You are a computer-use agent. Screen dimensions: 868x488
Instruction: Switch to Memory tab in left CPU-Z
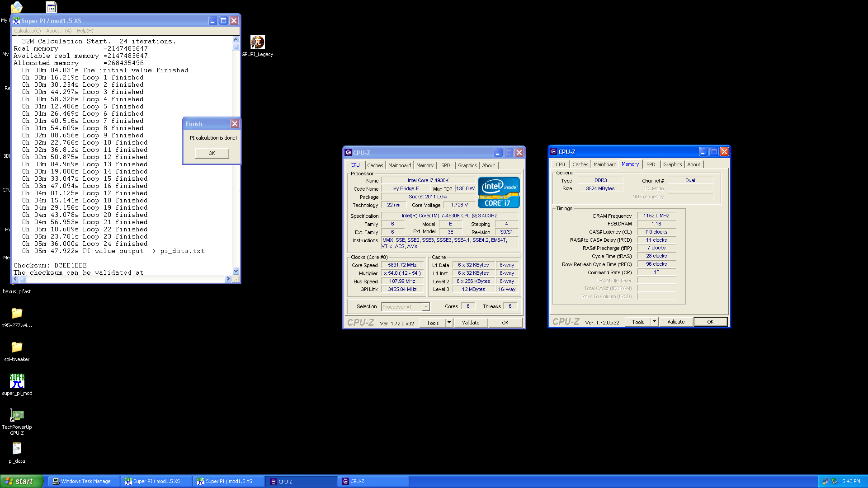[425, 165]
